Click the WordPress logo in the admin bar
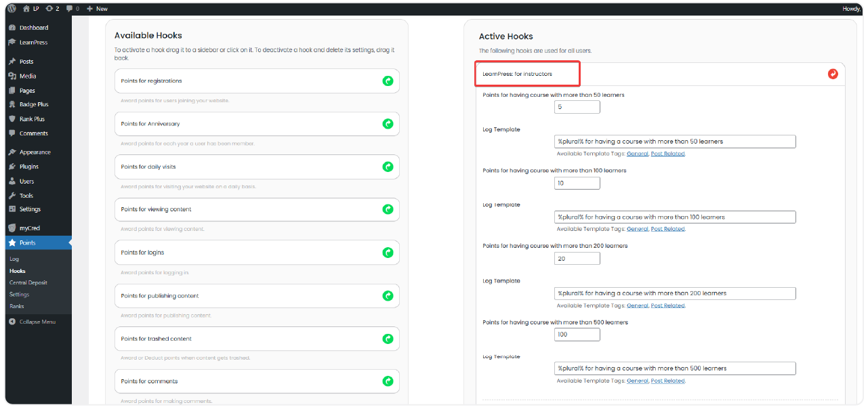868x407 pixels. pyautogui.click(x=12, y=8)
